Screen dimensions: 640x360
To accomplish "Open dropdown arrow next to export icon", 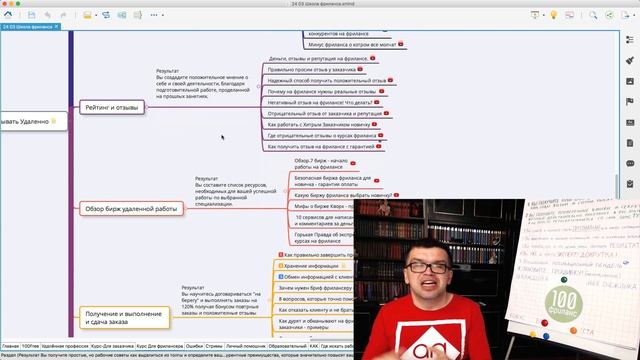I will [x=634, y=16].
